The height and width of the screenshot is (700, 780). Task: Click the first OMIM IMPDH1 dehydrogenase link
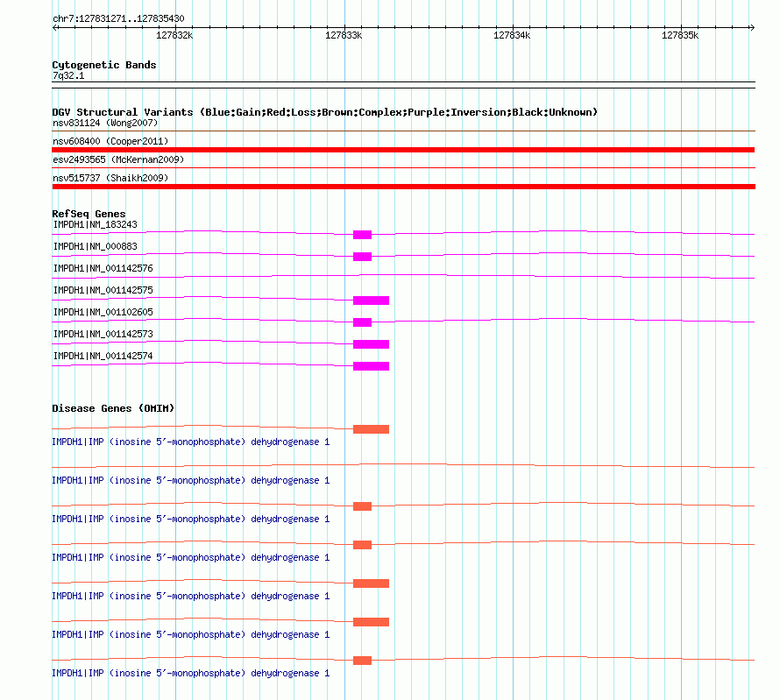[x=190, y=442]
